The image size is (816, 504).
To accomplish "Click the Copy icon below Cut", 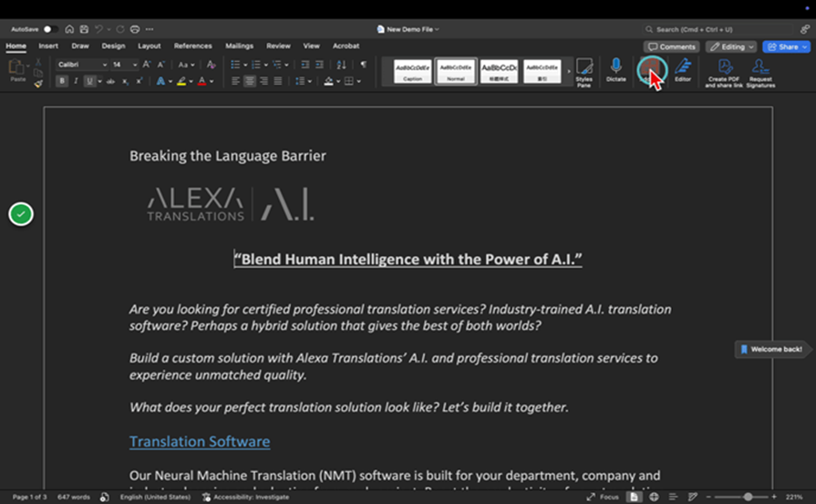I will point(38,73).
